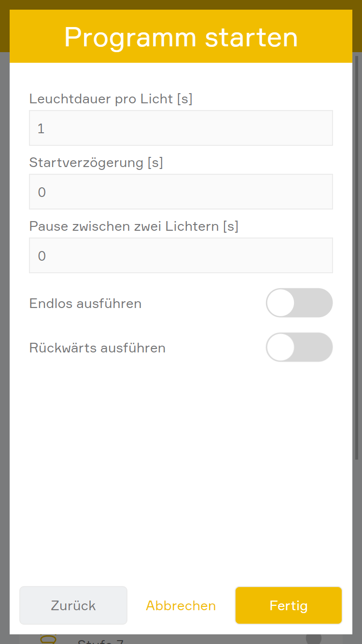The image size is (362, 644).
Task: Focus the Startverzögerung value field
Action: pyautogui.click(x=181, y=192)
